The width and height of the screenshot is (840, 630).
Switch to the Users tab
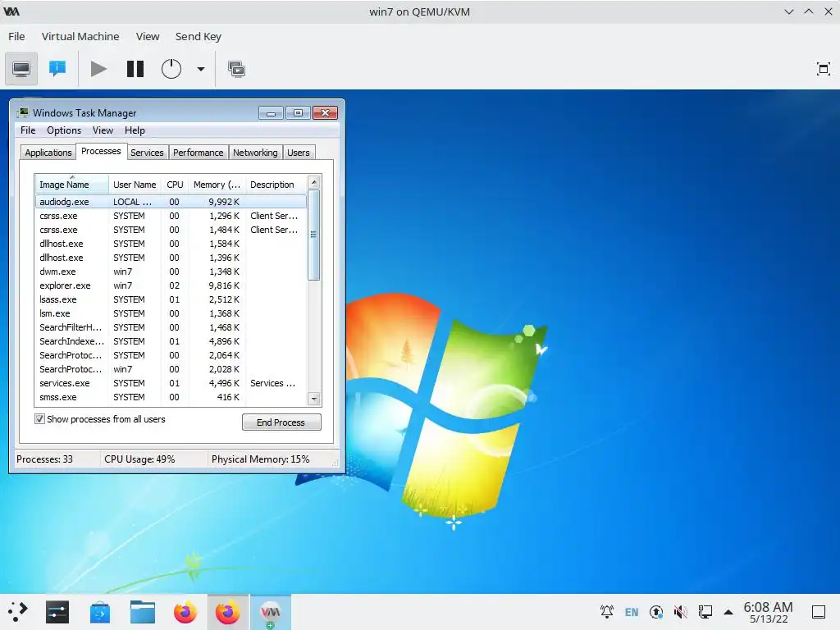[299, 153]
